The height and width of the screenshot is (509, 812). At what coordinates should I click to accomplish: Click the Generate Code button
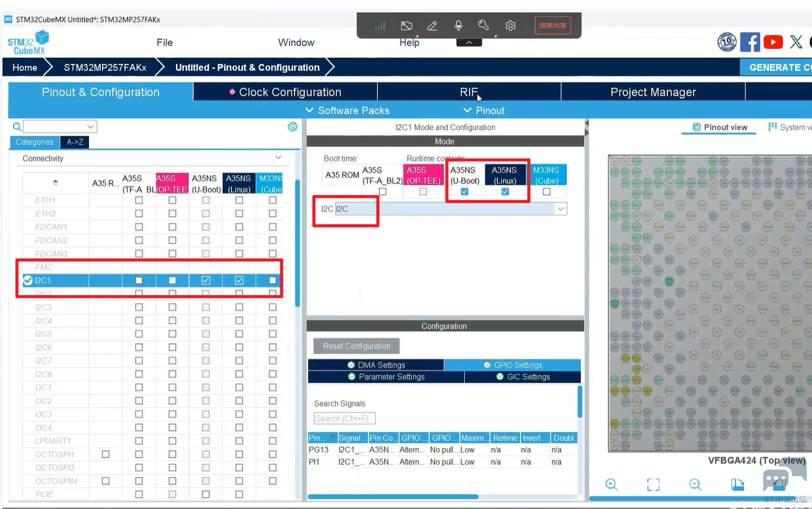(x=776, y=67)
